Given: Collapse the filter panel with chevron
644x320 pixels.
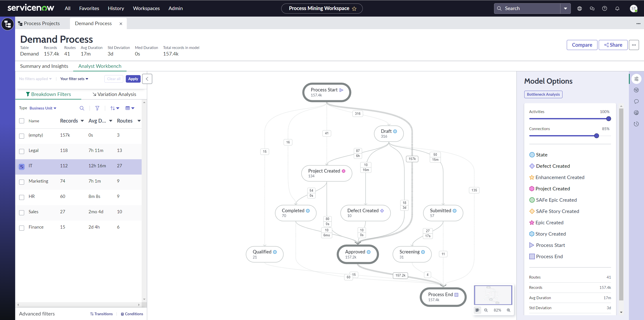Looking at the screenshot, I should [x=147, y=79].
